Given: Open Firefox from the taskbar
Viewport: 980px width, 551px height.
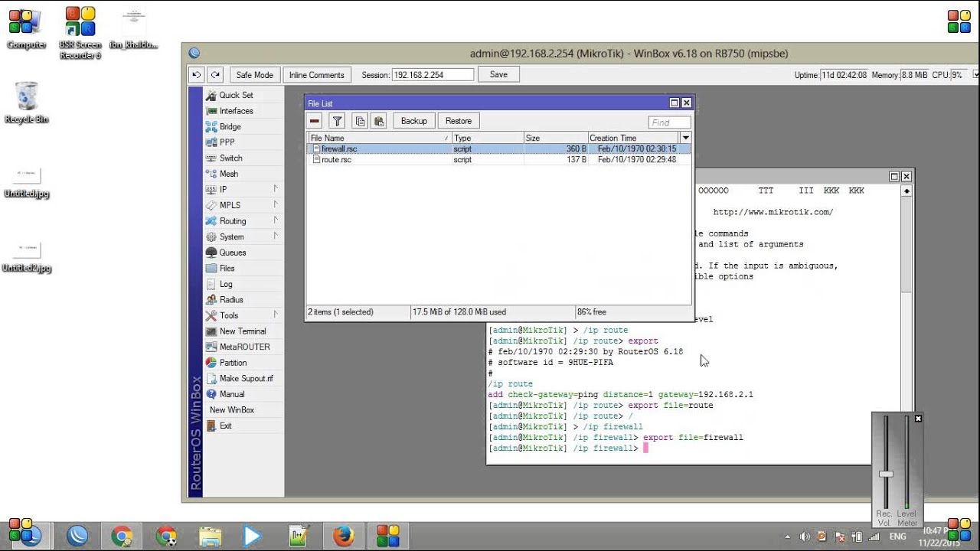Looking at the screenshot, I should 344,536.
